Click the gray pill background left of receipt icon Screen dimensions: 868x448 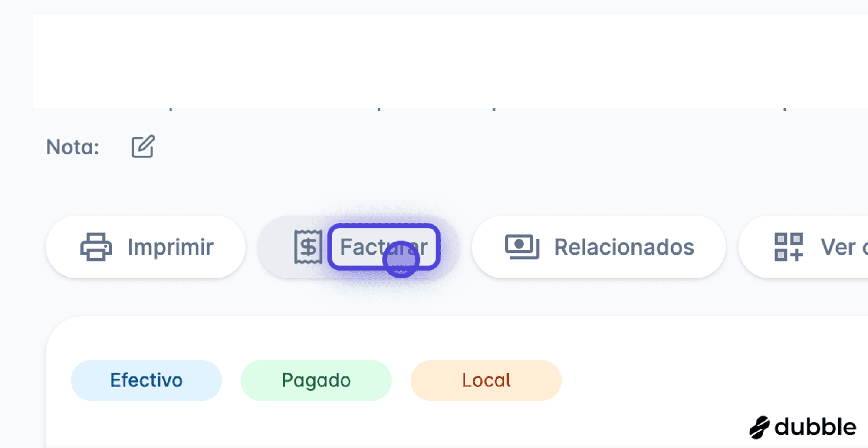tap(276, 247)
